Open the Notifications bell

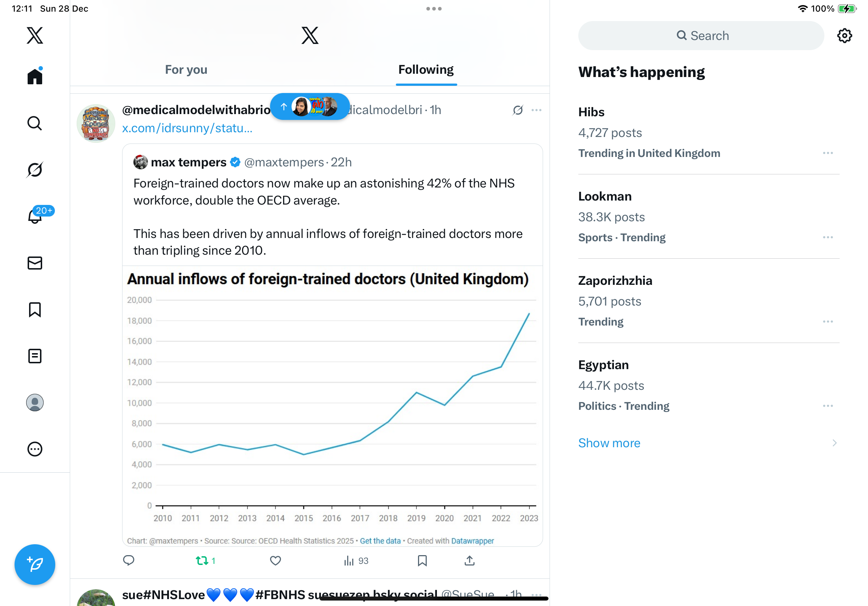(x=35, y=216)
